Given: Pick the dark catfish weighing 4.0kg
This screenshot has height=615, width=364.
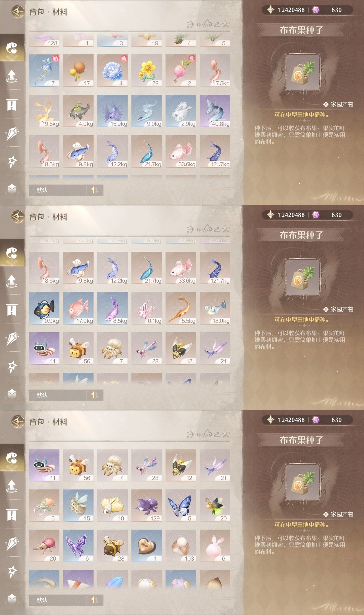Looking at the screenshot, I should point(78,111).
